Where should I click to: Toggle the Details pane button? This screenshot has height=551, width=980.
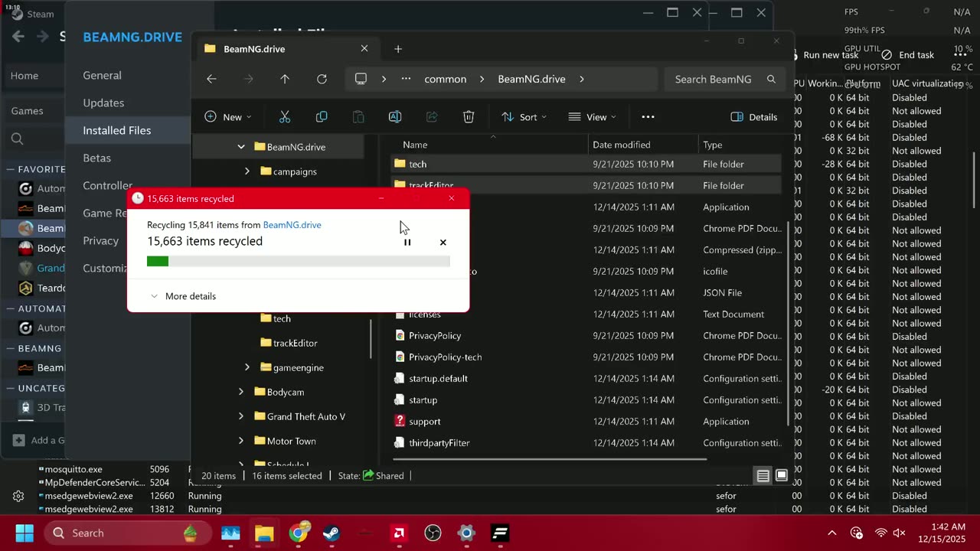(754, 117)
